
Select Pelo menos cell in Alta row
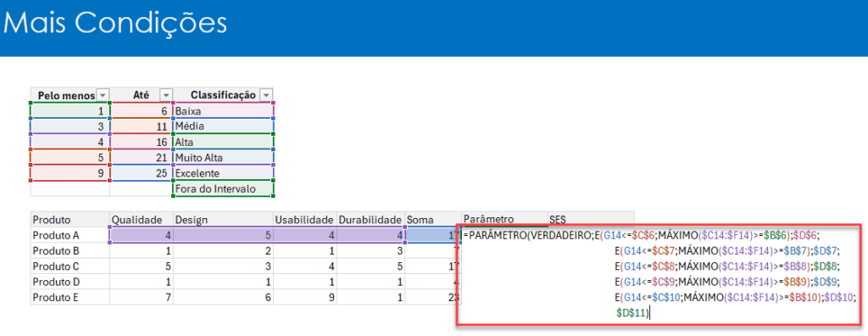70,142
